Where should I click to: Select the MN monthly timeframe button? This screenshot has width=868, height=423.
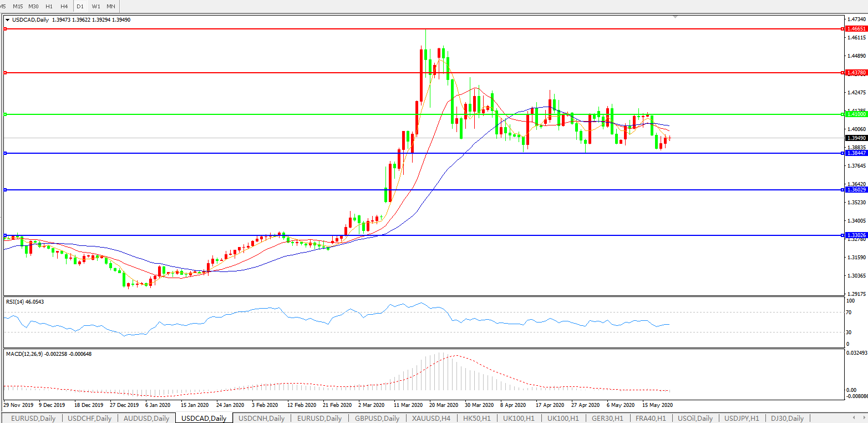[111, 6]
